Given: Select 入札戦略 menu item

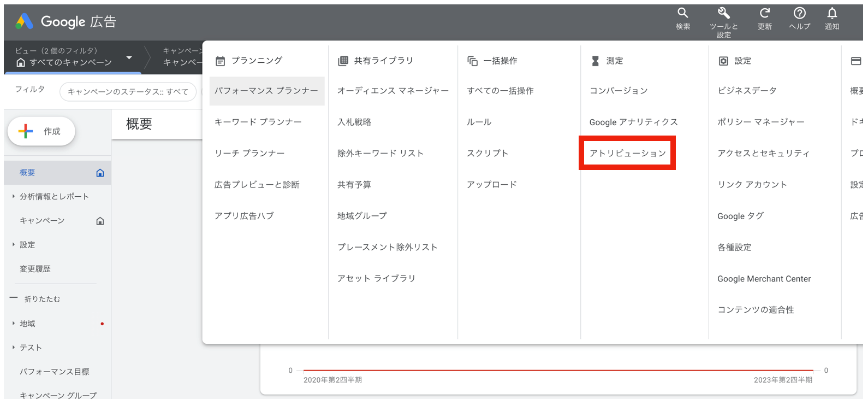Looking at the screenshot, I should point(354,122).
